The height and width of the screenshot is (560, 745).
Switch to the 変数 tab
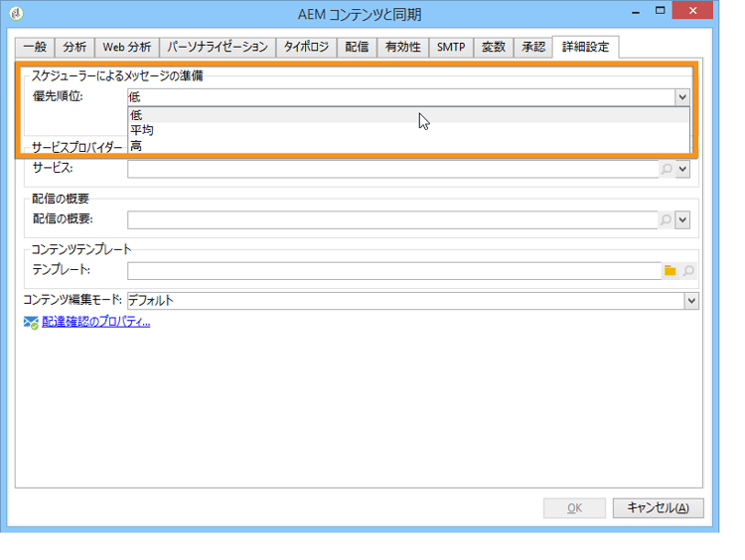[493, 47]
